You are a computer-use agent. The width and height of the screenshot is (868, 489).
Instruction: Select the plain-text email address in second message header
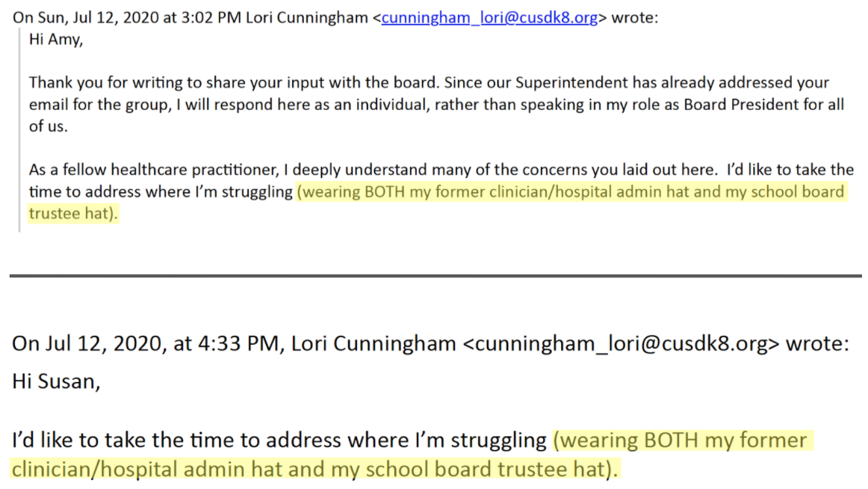[x=621, y=343]
